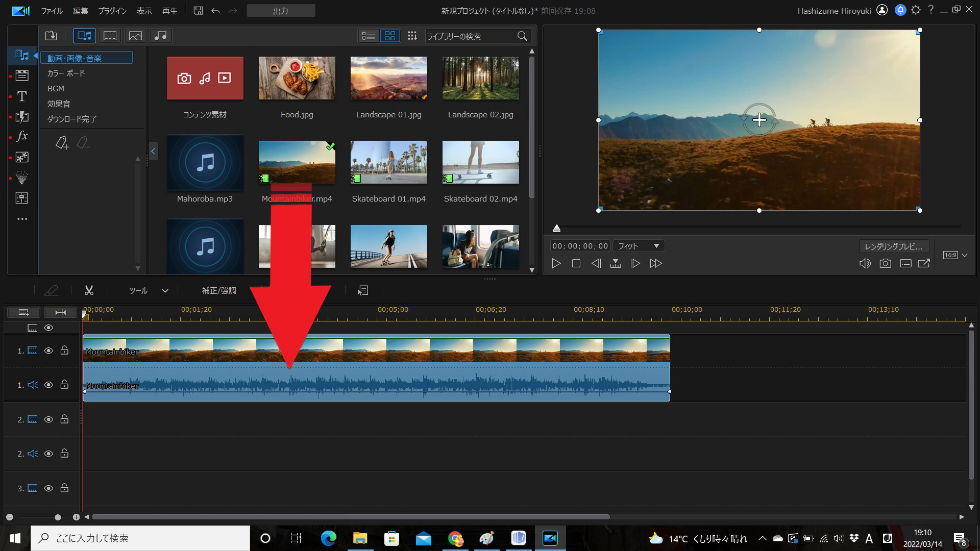Viewport: 980px width, 551px height.
Task: Click the save project icon
Action: [198, 11]
